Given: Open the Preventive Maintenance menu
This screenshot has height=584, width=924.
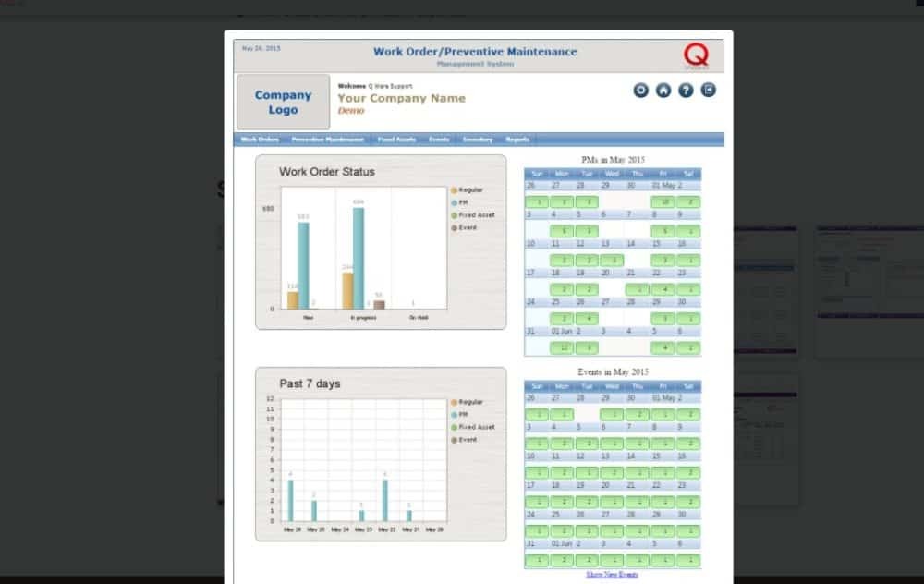Looking at the screenshot, I should pos(327,140).
